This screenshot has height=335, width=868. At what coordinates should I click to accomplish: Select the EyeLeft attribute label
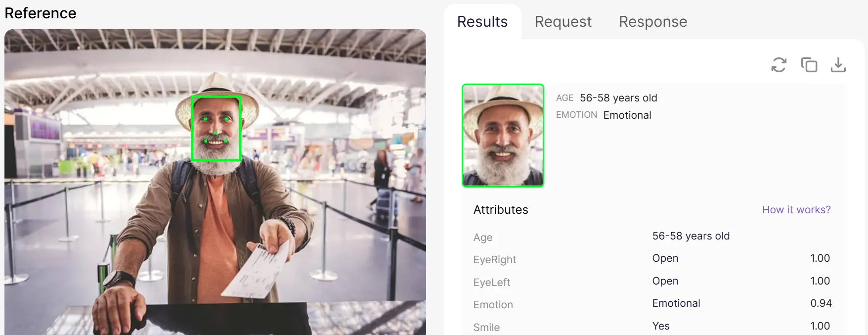491,283
